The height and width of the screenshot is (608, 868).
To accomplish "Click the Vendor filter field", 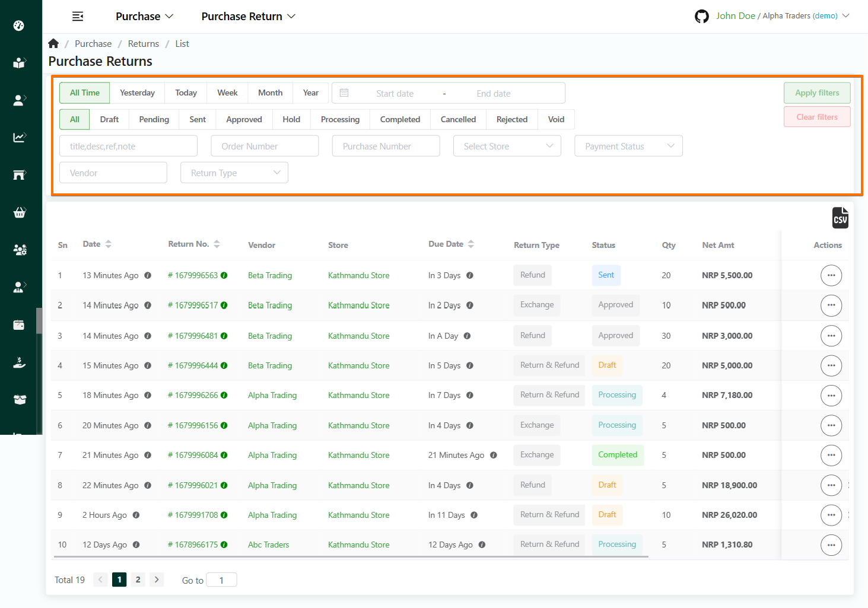I will point(113,173).
